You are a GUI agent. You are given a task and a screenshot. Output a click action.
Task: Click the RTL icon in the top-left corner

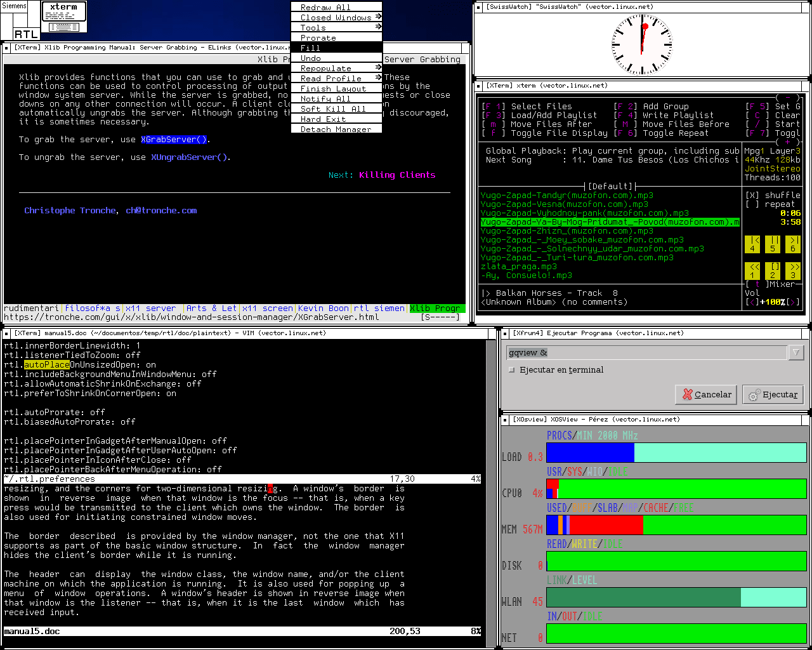(26, 34)
